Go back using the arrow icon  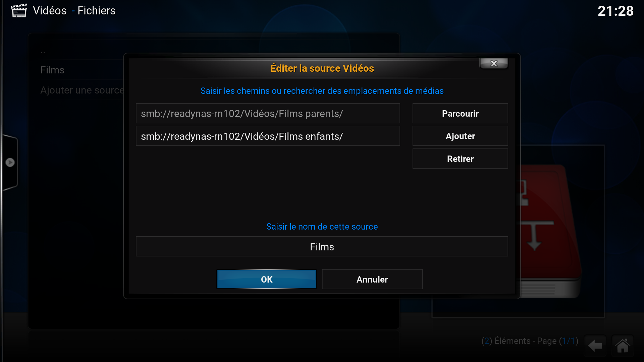[595, 346]
